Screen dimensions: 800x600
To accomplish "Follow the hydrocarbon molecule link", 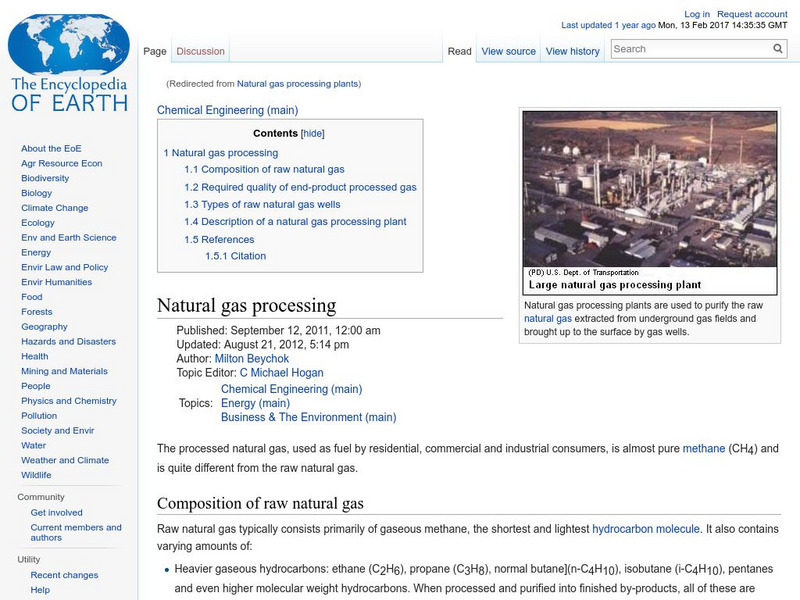I will point(645,529).
